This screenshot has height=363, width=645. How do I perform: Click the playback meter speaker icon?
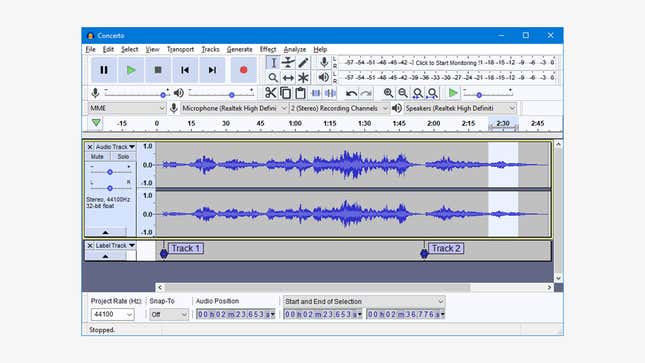[324, 77]
